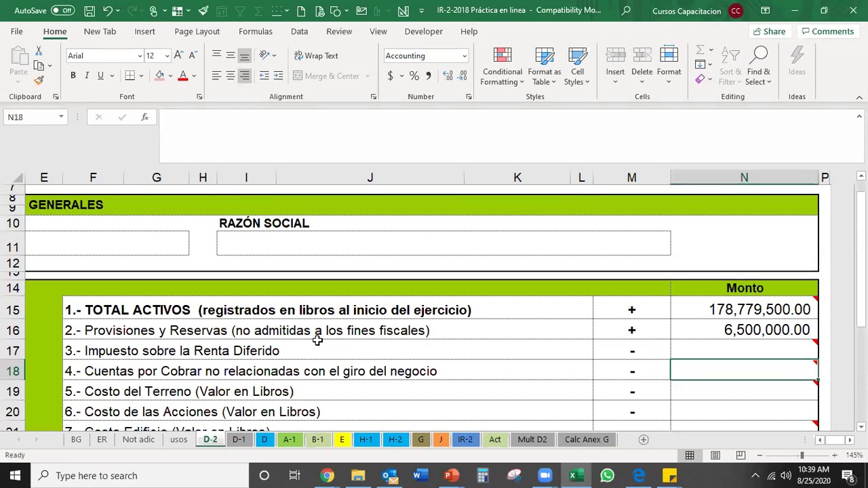Click the Format cells button
Viewport: 868px width, 488px height.
point(669,66)
